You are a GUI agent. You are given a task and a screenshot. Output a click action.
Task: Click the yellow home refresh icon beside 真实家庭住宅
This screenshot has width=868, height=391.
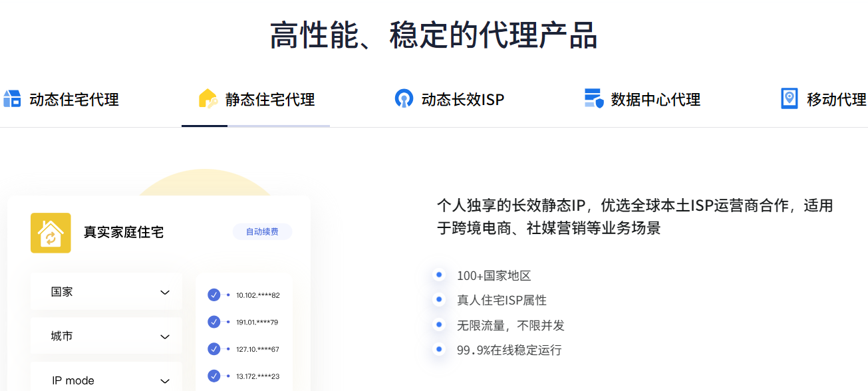51,233
